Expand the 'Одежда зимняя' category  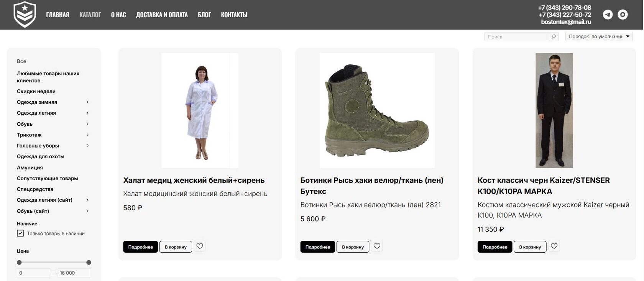(x=87, y=102)
